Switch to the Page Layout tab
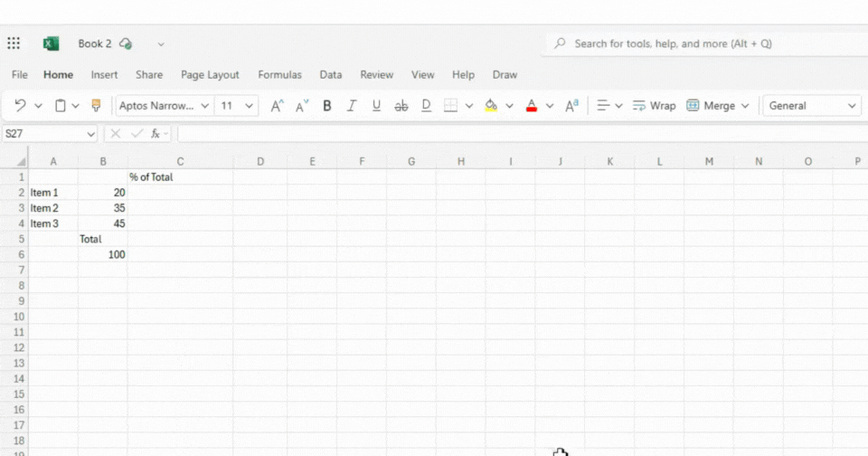The width and height of the screenshot is (868, 456). pyautogui.click(x=210, y=75)
